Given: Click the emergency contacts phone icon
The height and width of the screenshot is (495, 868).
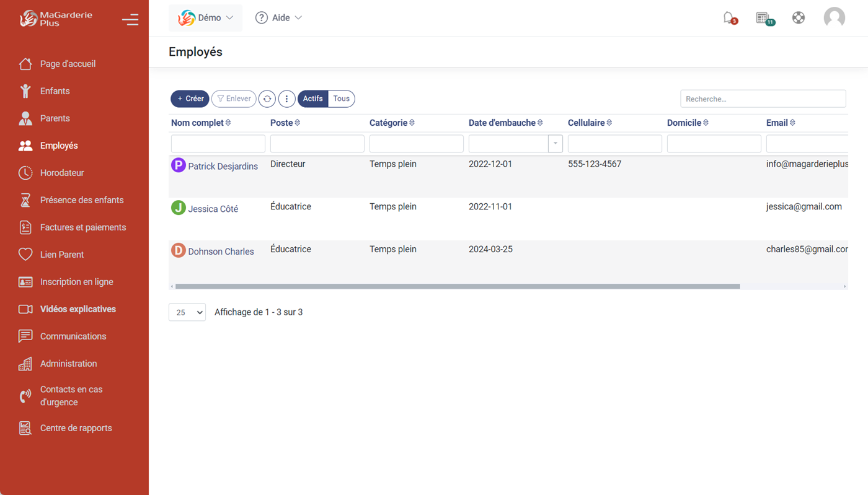Looking at the screenshot, I should 25,396.
